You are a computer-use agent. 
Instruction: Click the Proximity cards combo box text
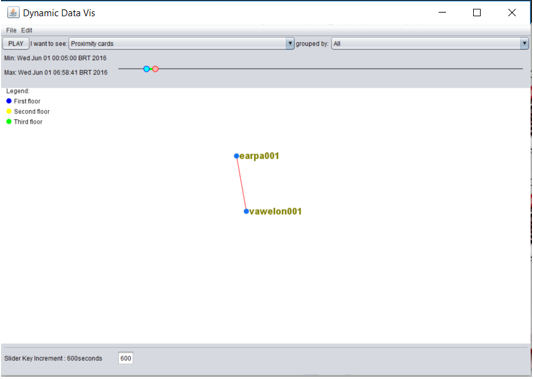(x=92, y=44)
